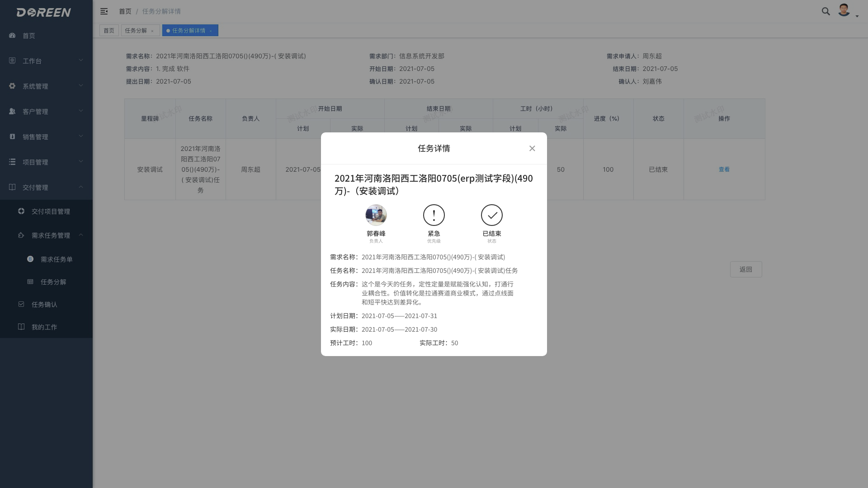Click the 紧急 priority exclamation icon
This screenshot has width=868, height=488.
pyautogui.click(x=434, y=215)
